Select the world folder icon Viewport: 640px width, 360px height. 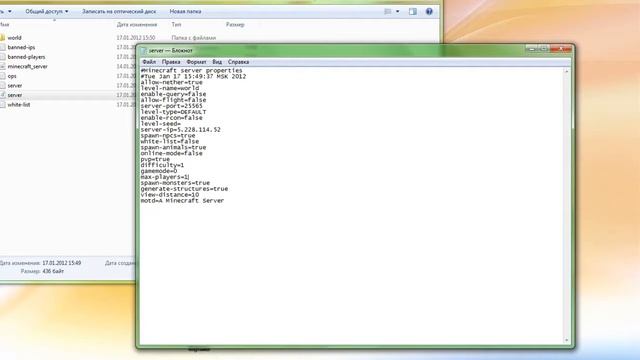pos(2,38)
